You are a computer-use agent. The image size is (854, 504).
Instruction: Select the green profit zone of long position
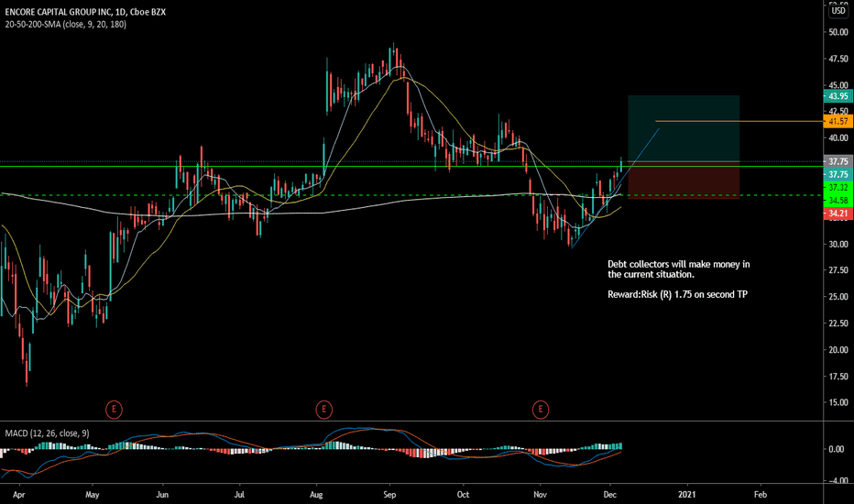684,128
